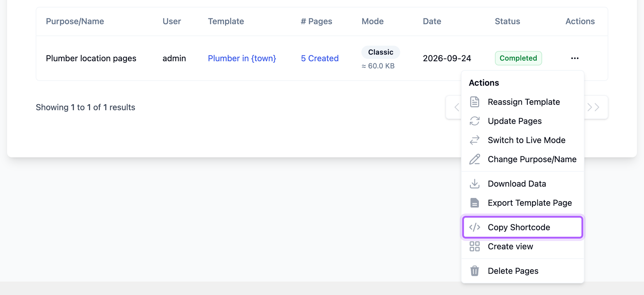
Task: Click the Mode column header
Action: pyautogui.click(x=373, y=21)
